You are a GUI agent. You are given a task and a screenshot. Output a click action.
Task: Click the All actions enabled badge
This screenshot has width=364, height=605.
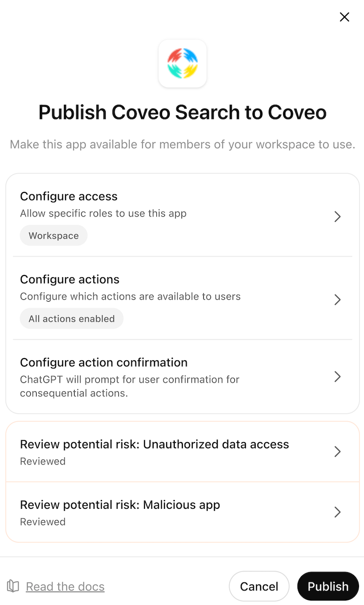71,318
